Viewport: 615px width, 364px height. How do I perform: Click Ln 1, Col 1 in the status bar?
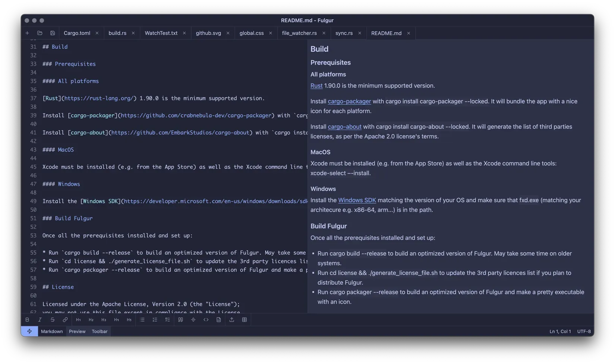[560, 331]
